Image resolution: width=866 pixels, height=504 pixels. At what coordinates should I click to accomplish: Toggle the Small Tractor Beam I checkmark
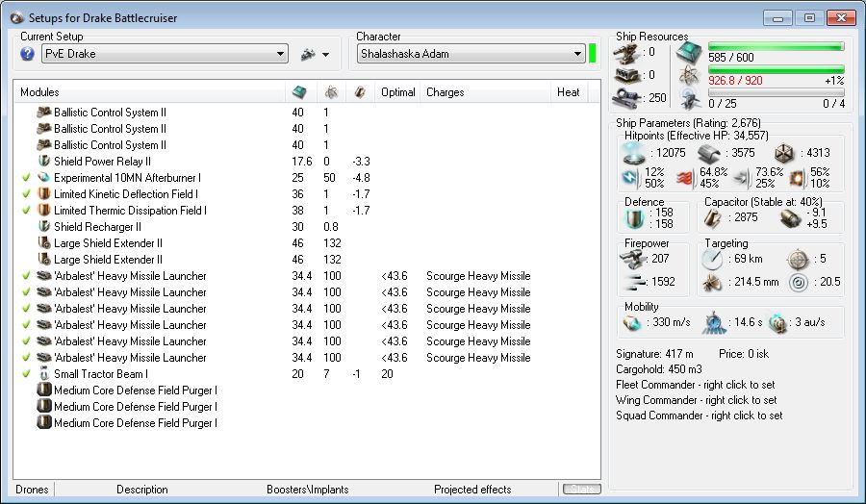pyautogui.click(x=26, y=374)
